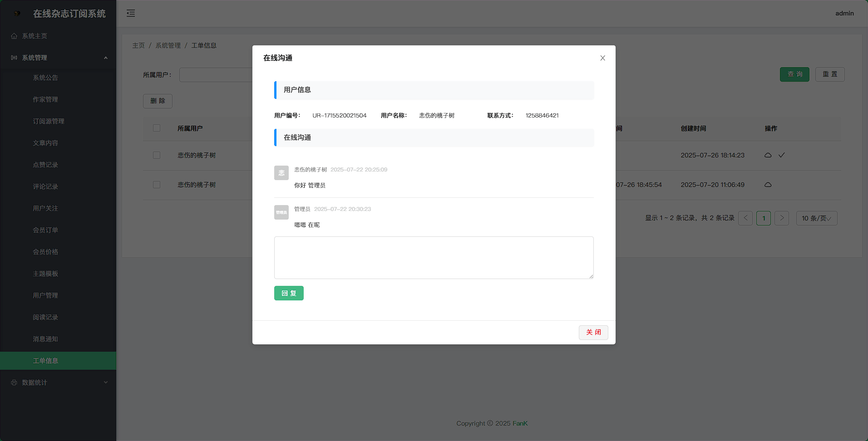Image resolution: width=868 pixels, height=441 pixels.
Task: Click the 管理员 avatar in chat
Action: point(281,212)
